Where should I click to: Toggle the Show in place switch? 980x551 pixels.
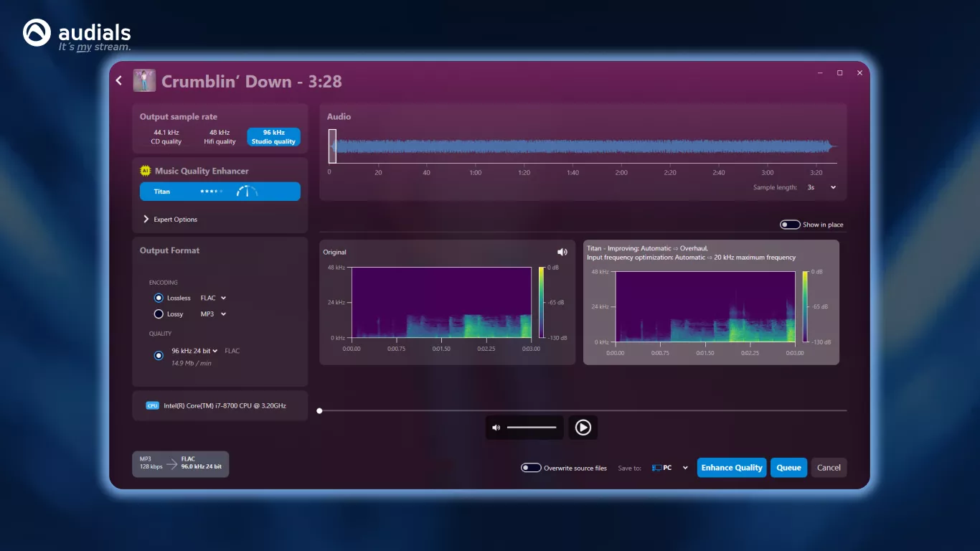(790, 225)
